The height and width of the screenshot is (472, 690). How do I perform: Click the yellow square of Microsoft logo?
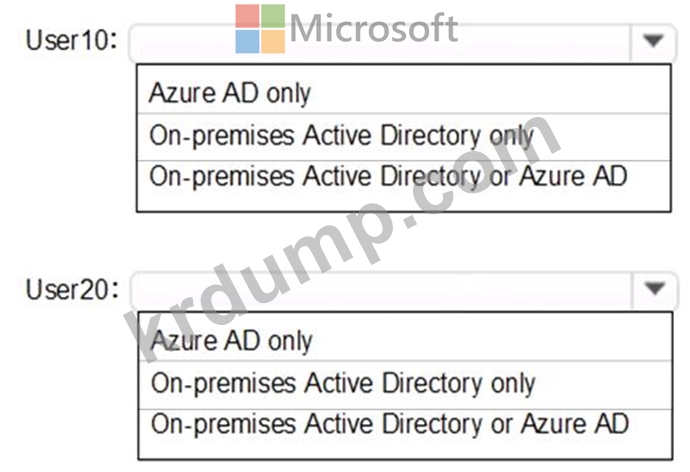point(273,41)
